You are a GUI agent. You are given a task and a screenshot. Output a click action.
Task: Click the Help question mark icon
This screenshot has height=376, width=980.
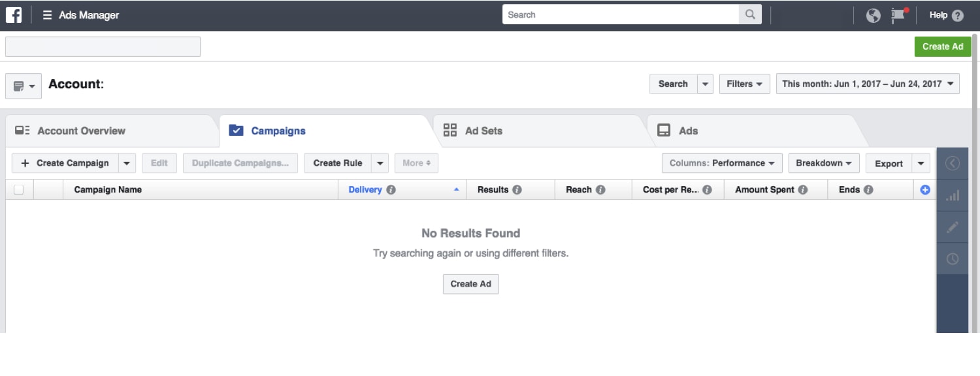click(960, 14)
